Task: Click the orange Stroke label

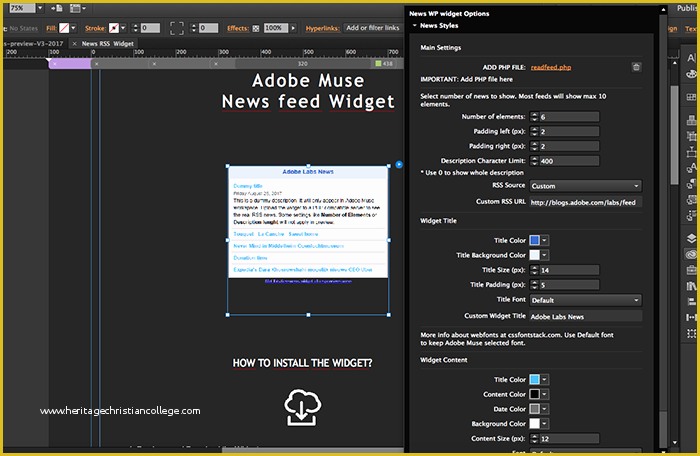Action: click(x=96, y=28)
